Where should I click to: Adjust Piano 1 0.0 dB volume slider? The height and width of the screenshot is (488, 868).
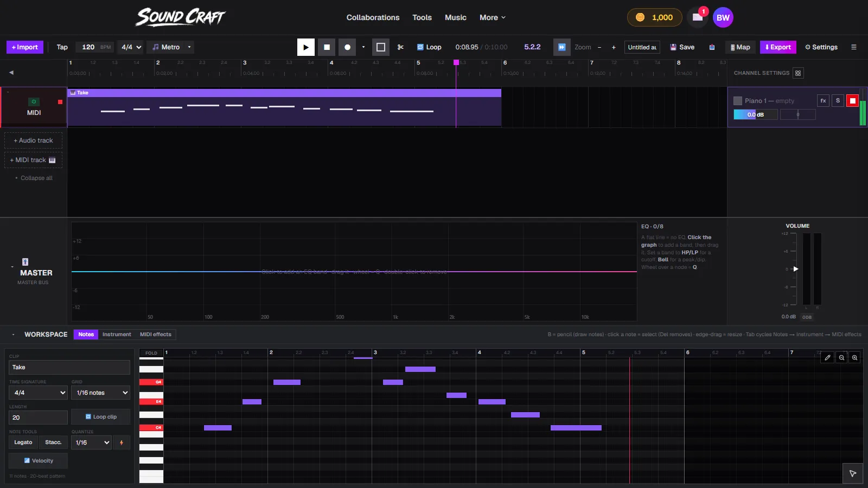pos(756,114)
